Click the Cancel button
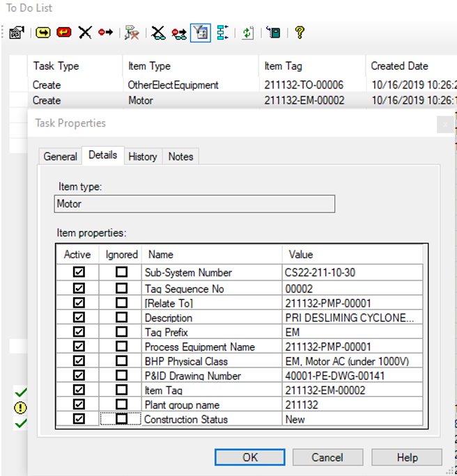The width and height of the screenshot is (457, 476). pyautogui.click(x=327, y=457)
